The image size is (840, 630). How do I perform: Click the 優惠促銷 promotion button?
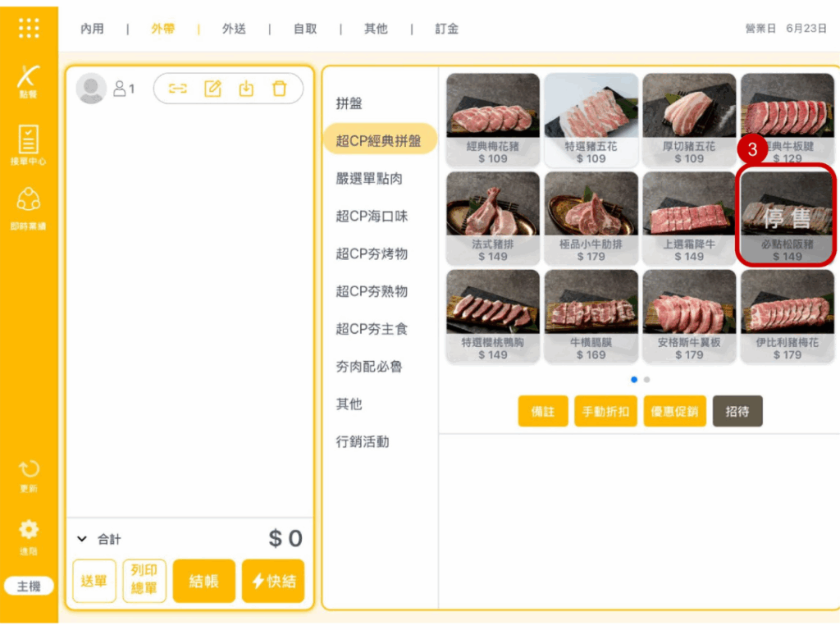tap(673, 412)
